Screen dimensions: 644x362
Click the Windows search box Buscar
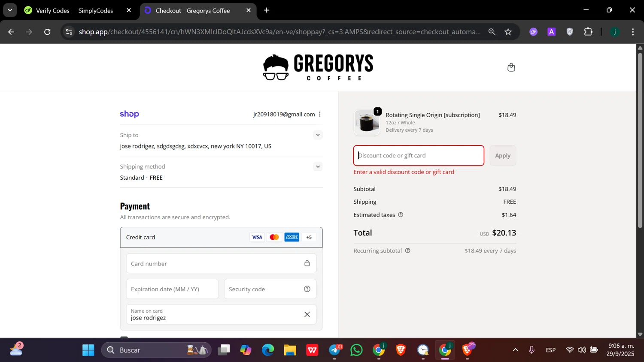[x=156, y=350]
